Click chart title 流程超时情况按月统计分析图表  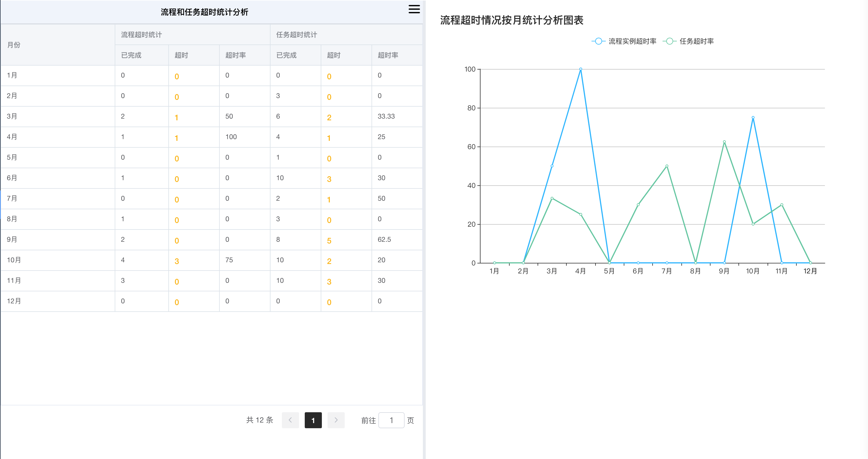512,20
